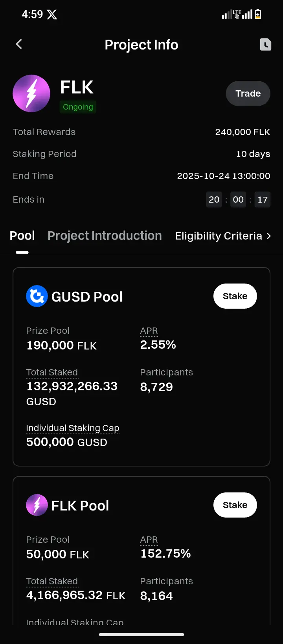Tap the Trade button for FLK
The width and height of the screenshot is (283, 644).
(x=248, y=93)
